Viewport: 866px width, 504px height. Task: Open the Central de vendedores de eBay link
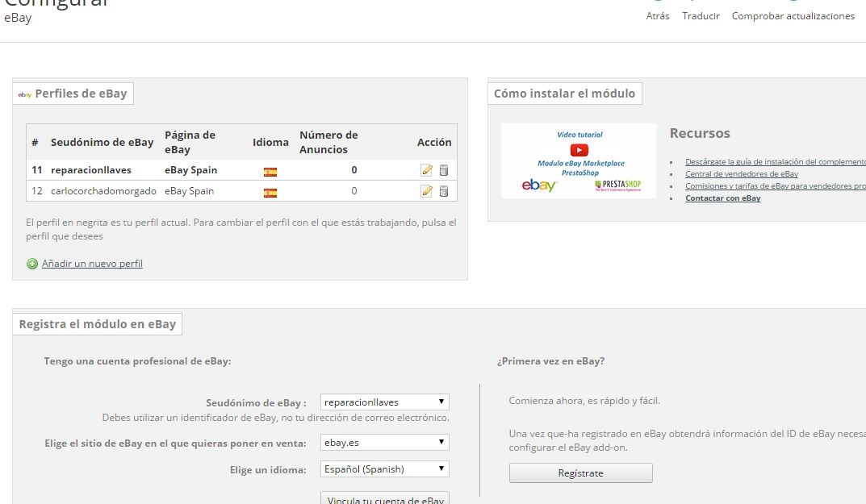pos(742,174)
